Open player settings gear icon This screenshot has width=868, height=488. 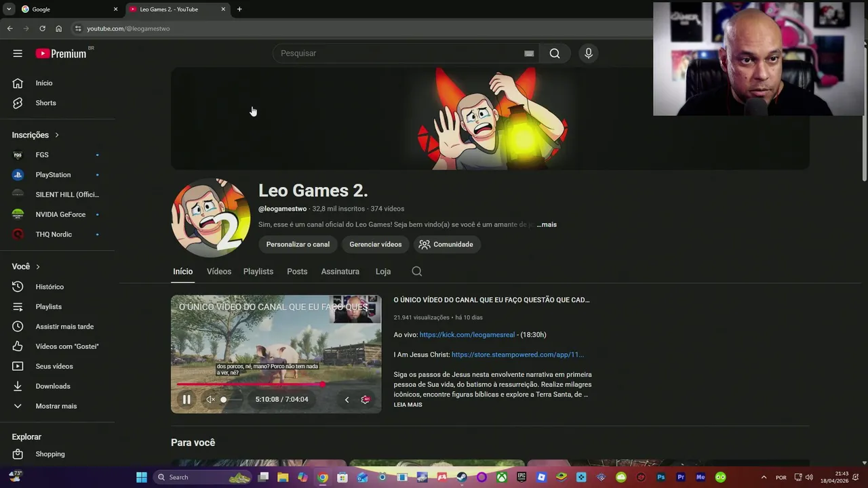[366, 399]
